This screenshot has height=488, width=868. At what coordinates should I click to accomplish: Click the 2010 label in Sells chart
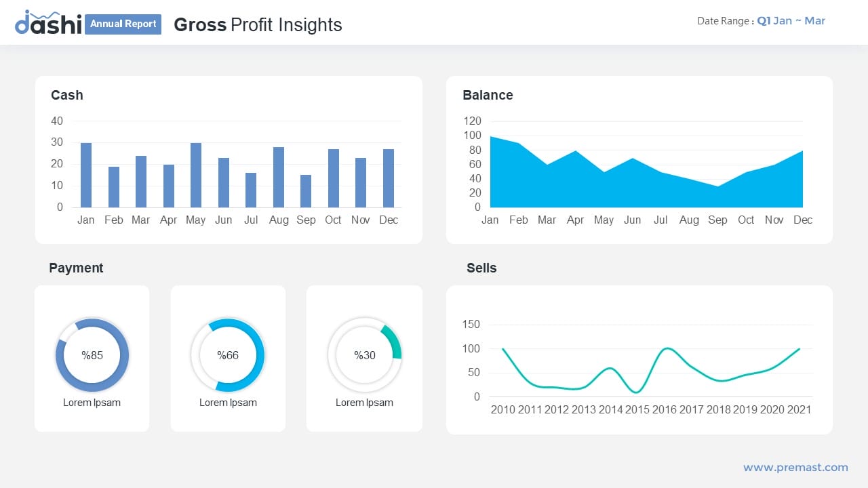click(x=502, y=409)
